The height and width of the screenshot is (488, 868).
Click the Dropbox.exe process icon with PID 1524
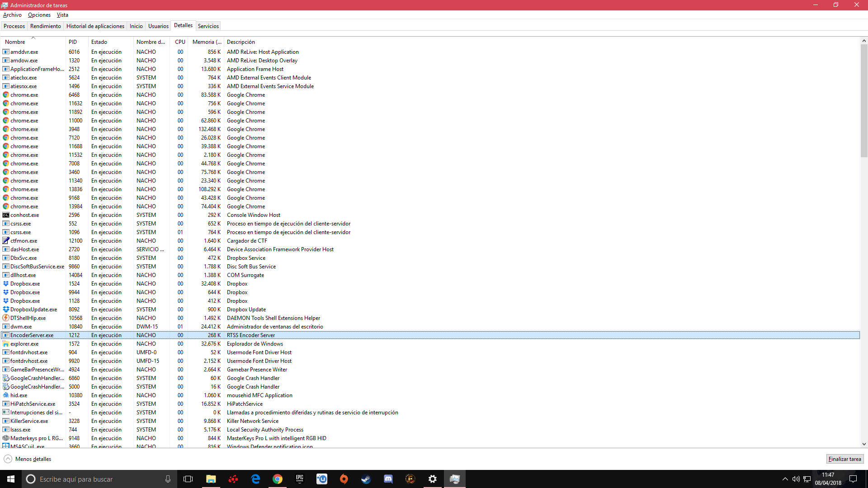6,284
